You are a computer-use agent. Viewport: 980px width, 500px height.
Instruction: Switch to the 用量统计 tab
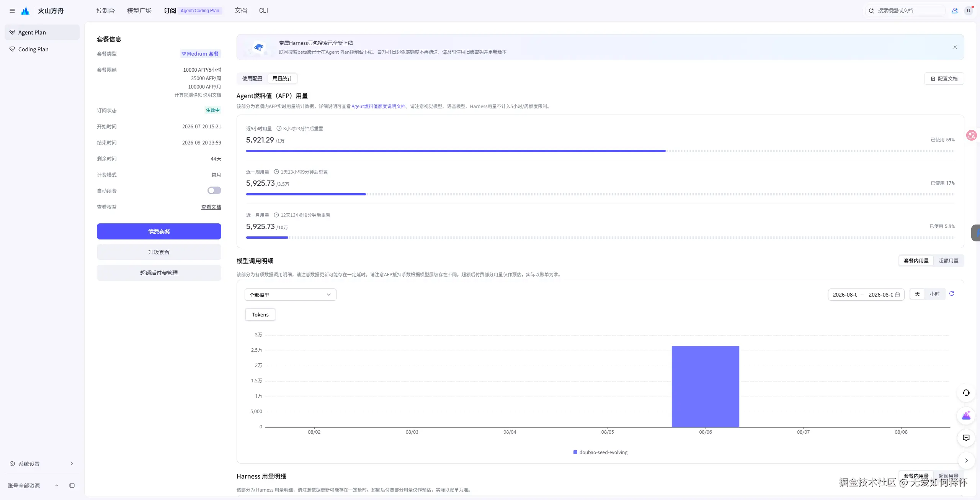point(283,79)
